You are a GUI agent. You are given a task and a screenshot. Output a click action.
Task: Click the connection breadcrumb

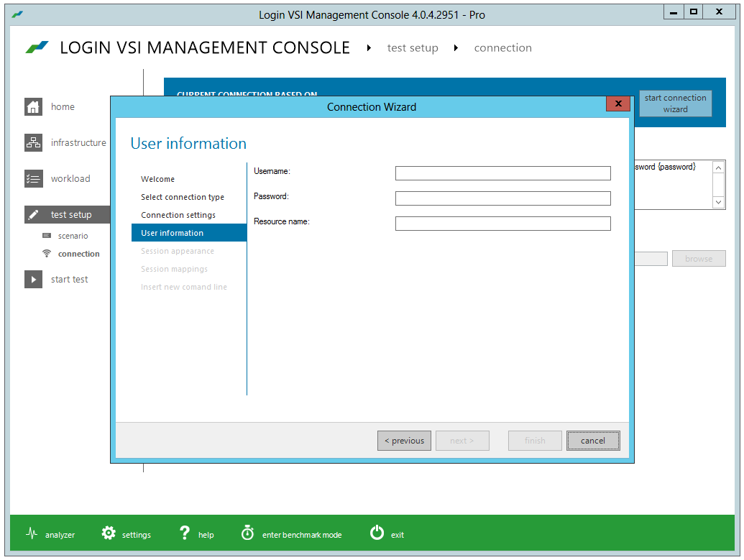click(503, 48)
